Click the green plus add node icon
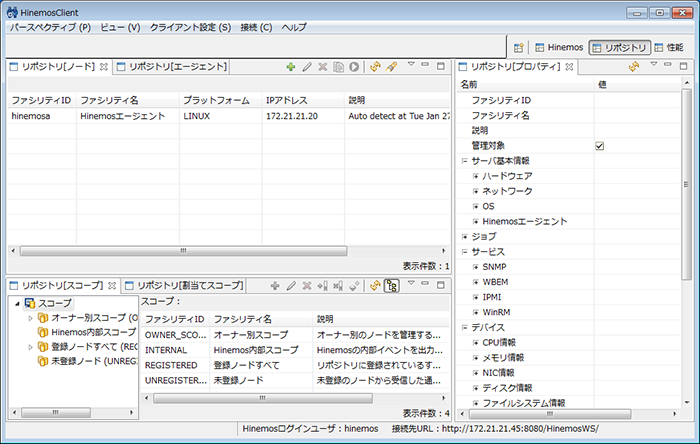This screenshot has width=700, height=444. pyautogui.click(x=291, y=67)
